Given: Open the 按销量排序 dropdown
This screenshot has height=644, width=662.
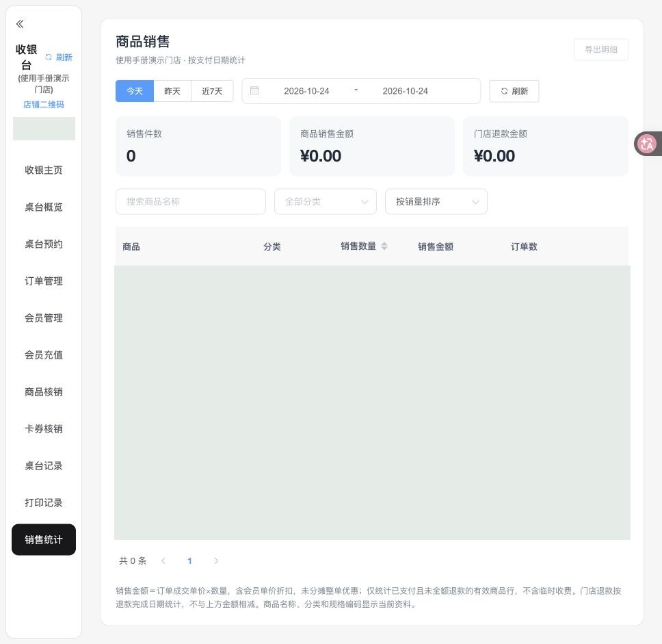Looking at the screenshot, I should pos(436,202).
